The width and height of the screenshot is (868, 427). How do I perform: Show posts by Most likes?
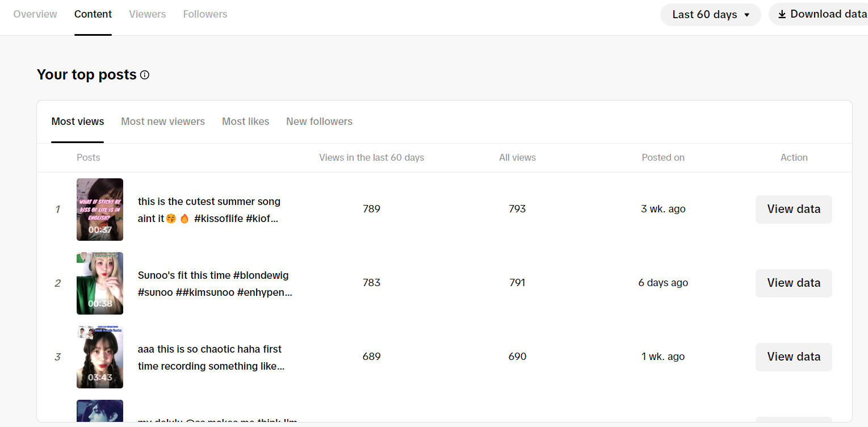(245, 122)
